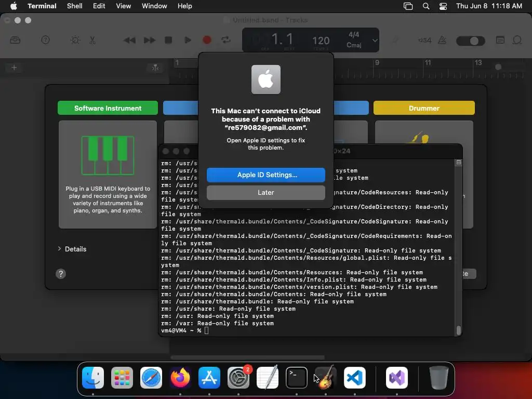Open the Terminal app menu
This screenshot has height=399, width=532.
[x=42, y=6]
